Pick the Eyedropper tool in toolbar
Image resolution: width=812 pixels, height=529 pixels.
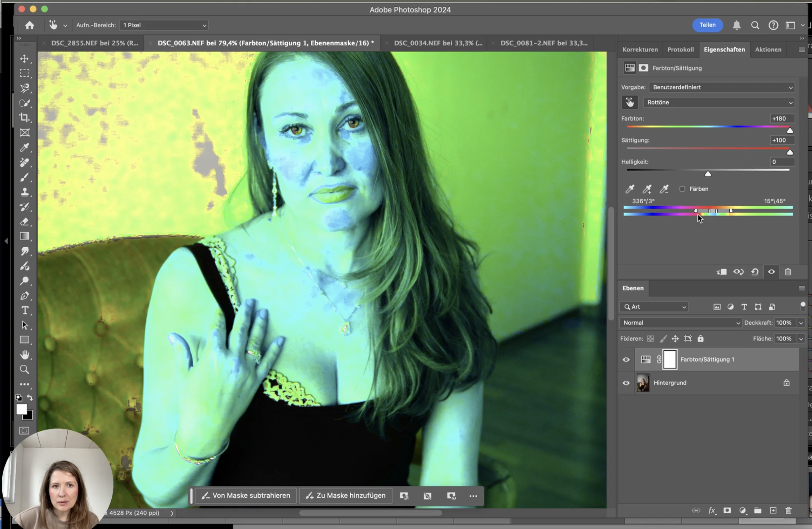click(25, 148)
